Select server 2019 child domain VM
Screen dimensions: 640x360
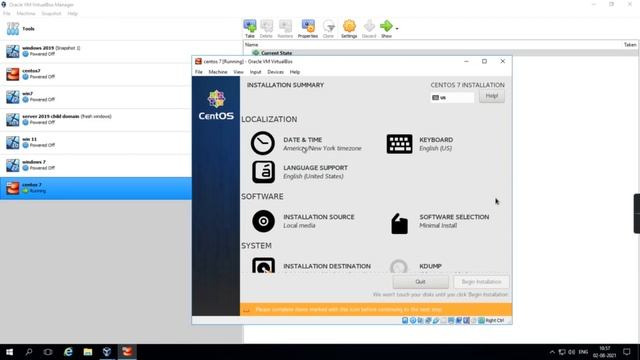(96, 120)
